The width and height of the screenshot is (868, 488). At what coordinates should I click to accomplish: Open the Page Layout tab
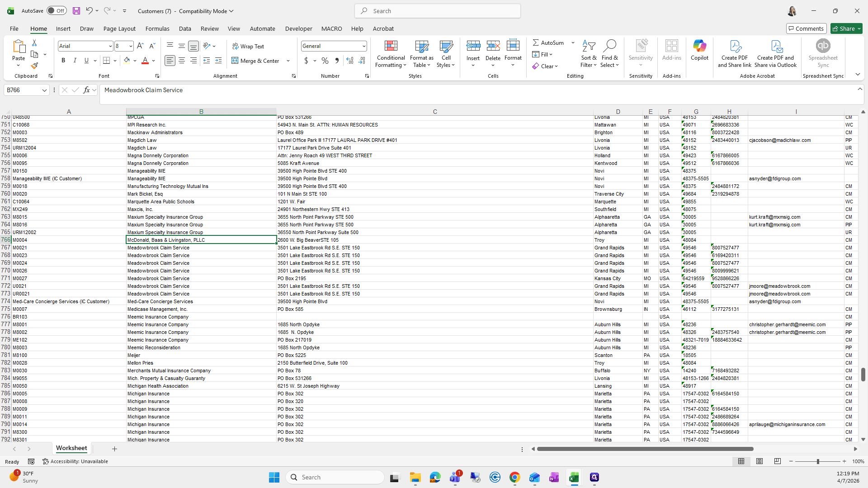[x=119, y=28]
